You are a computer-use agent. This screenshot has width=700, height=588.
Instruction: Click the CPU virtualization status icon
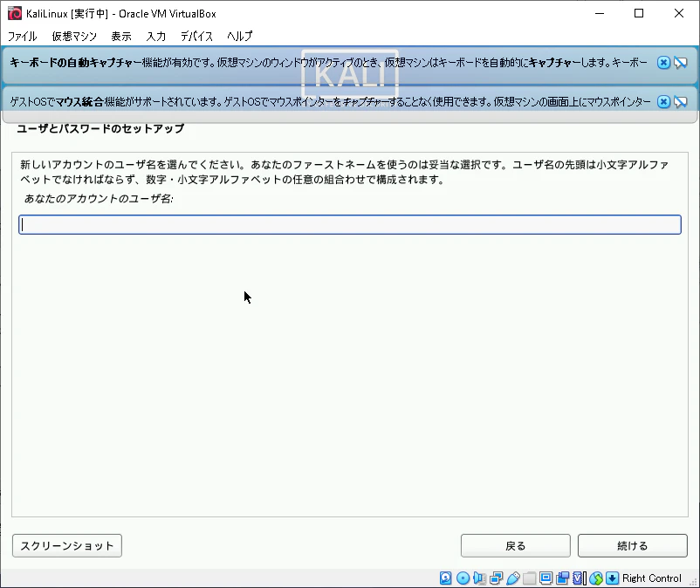tap(579, 578)
